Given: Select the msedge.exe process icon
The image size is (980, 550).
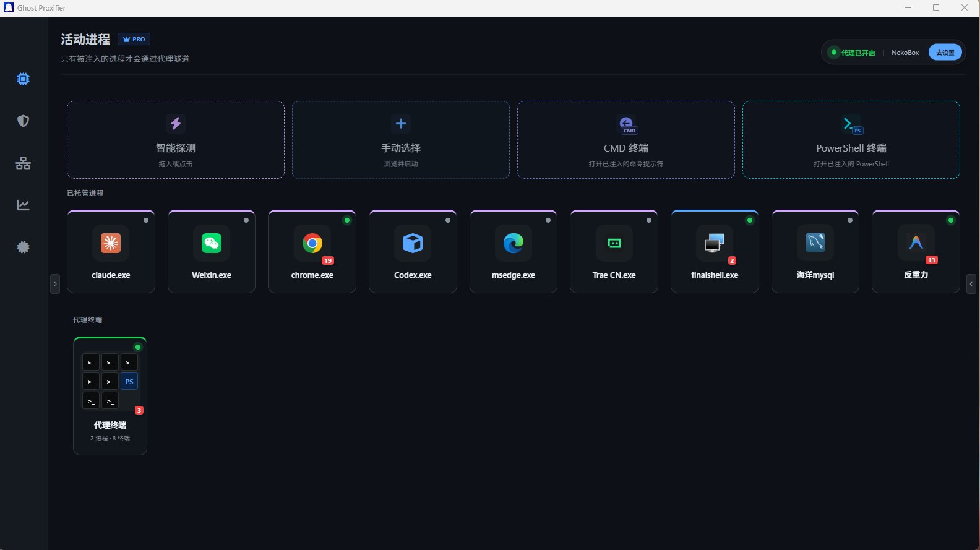Looking at the screenshot, I should (514, 243).
